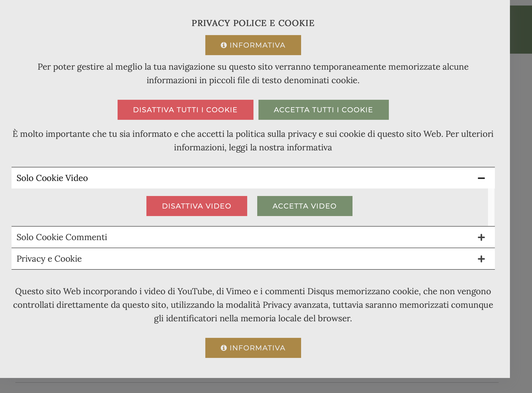532x393 pixels.
Task: Expand Solo Cookie Commenti with the plus icon
Action: (x=481, y=237)
